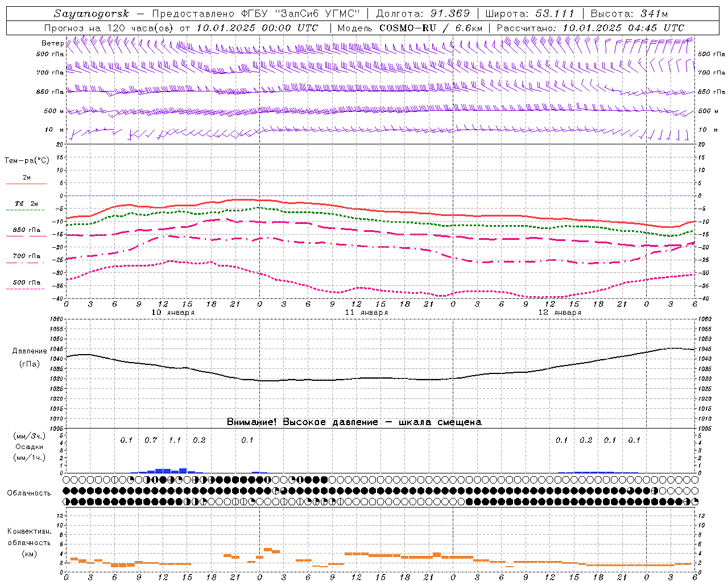Click the 1.1 precipitation value
Image resolution: width=728 pixels, height=582 pixels.
[175, 440]
